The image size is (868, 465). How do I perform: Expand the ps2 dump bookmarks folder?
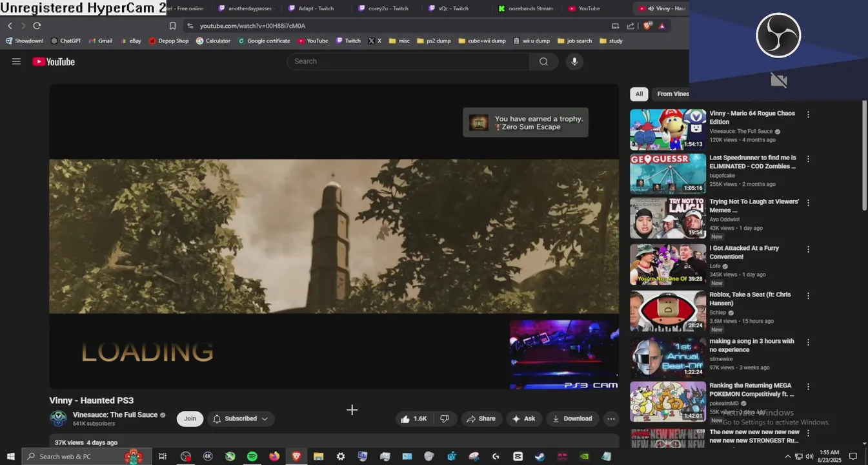pyautogui.click(x=434, y=41)
